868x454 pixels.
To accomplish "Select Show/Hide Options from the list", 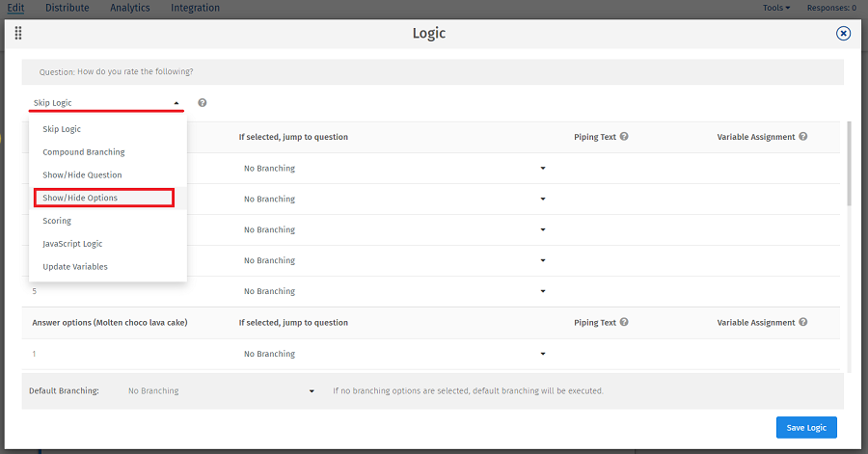I will coord(104,198).
